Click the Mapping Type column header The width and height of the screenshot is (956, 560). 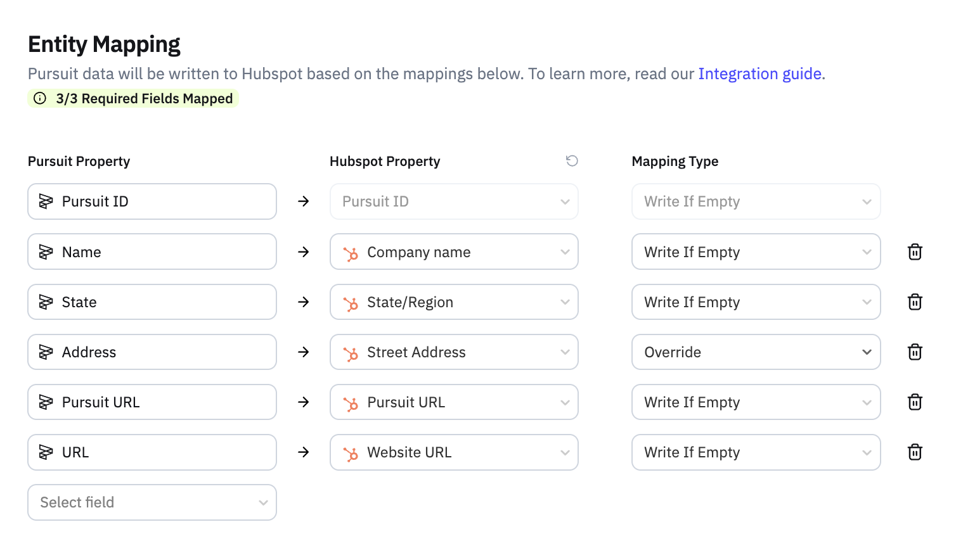tap(675, 162)
